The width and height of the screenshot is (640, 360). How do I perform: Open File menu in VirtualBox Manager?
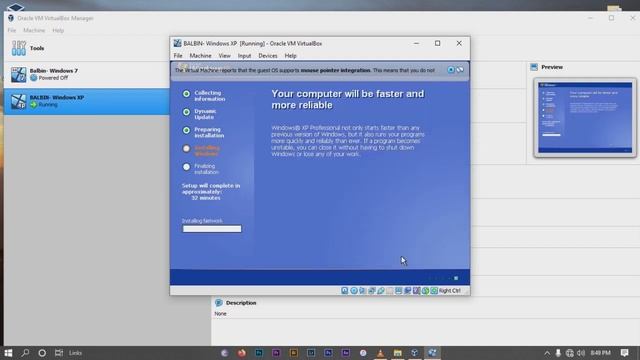tap(11, 30)
